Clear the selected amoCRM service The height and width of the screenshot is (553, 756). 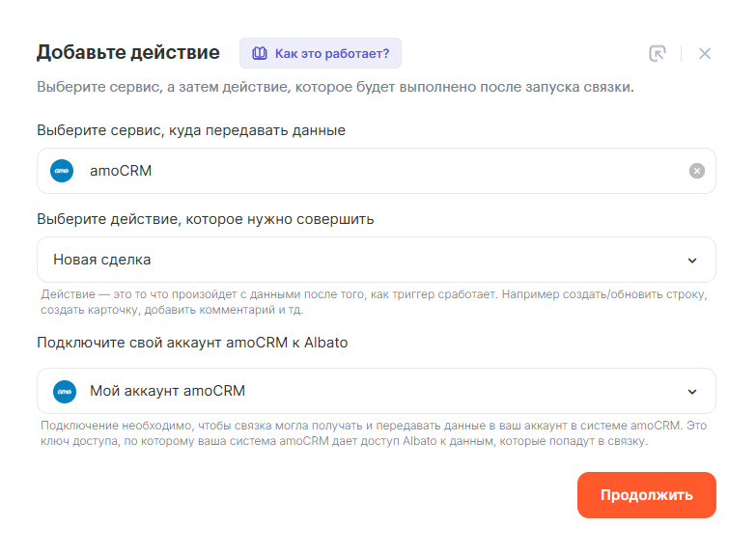[x=697, y=171]
